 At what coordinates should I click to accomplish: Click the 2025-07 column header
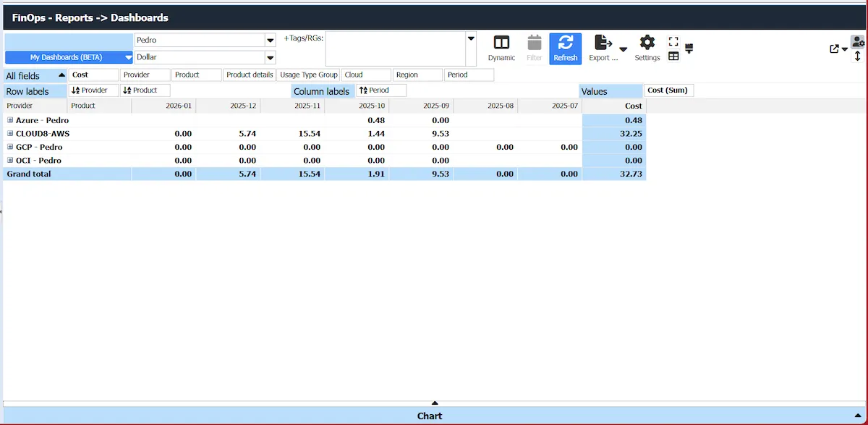pos(550,106)
